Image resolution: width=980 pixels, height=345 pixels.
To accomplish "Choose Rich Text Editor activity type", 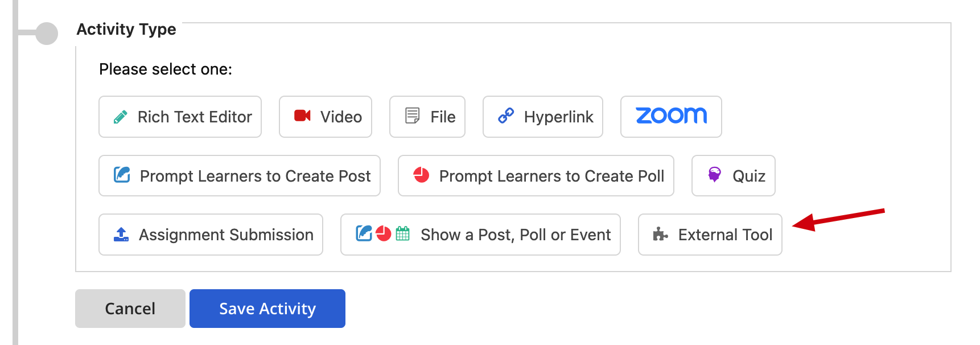I will pyautogui.click(x=180, y=117).
